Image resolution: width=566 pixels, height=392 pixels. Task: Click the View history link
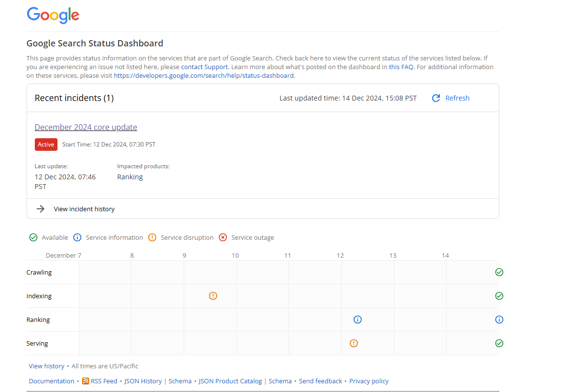[x=46, y=366]
